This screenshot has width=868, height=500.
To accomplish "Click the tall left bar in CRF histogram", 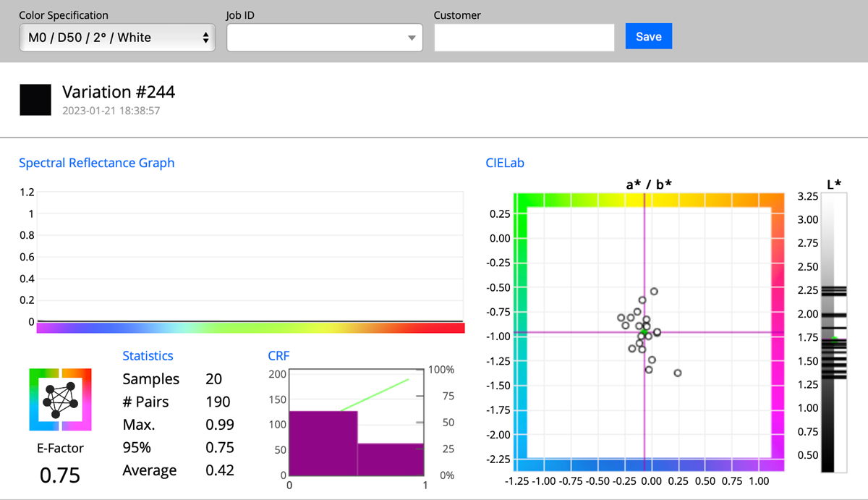I will pyautogui.click(x=323, y=443).
